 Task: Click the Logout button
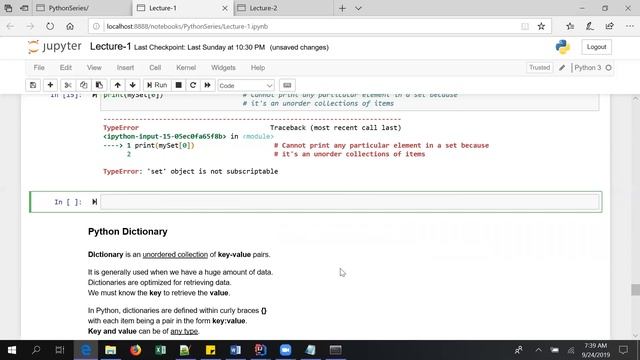tap(596, 47)
